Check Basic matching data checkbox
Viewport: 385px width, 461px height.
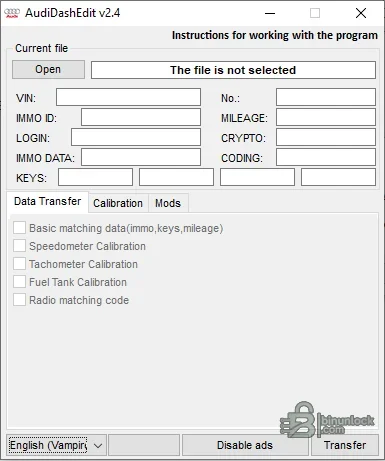pyautogui.click(x=19, y=228)
